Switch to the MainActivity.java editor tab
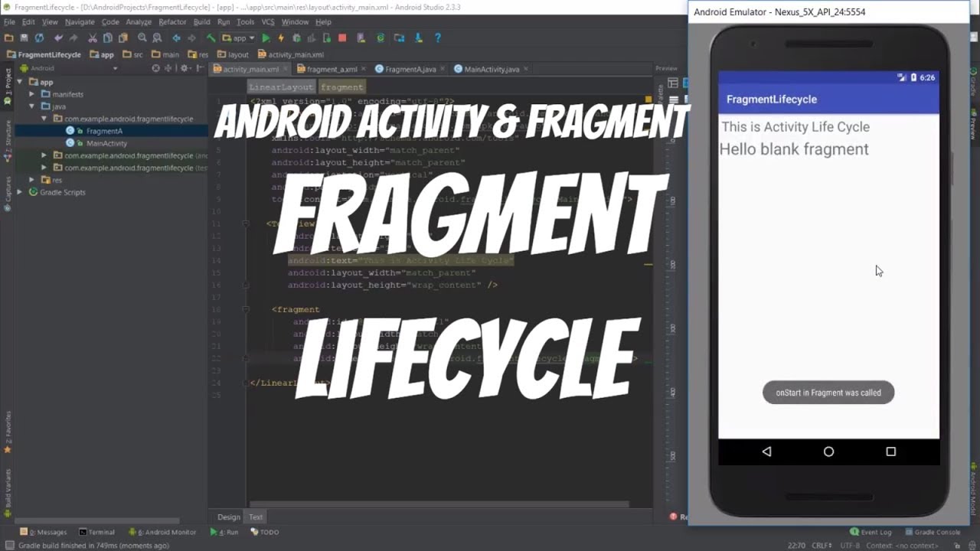This screenshot has height=551, width=980. [x=492, y=69]
